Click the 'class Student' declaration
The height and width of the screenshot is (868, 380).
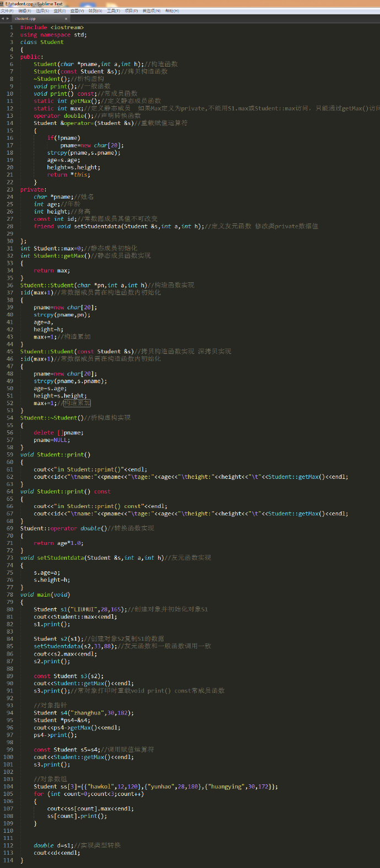42,42
